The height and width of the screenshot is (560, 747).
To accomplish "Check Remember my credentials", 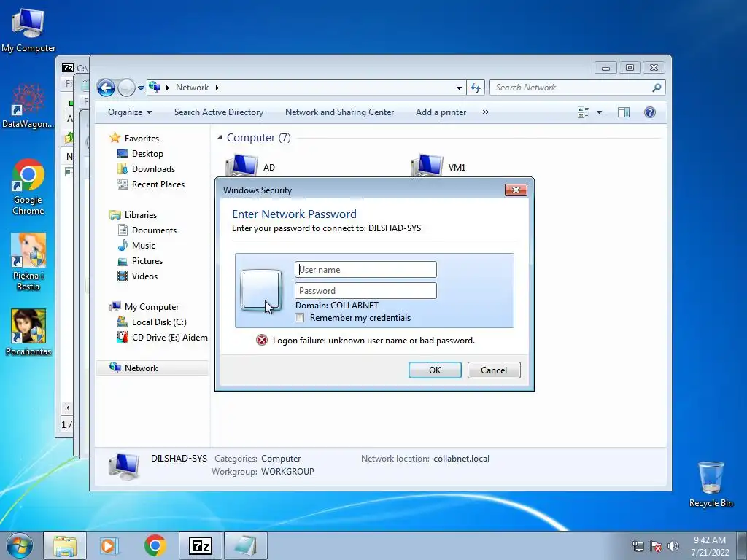I will click(299, 318).
